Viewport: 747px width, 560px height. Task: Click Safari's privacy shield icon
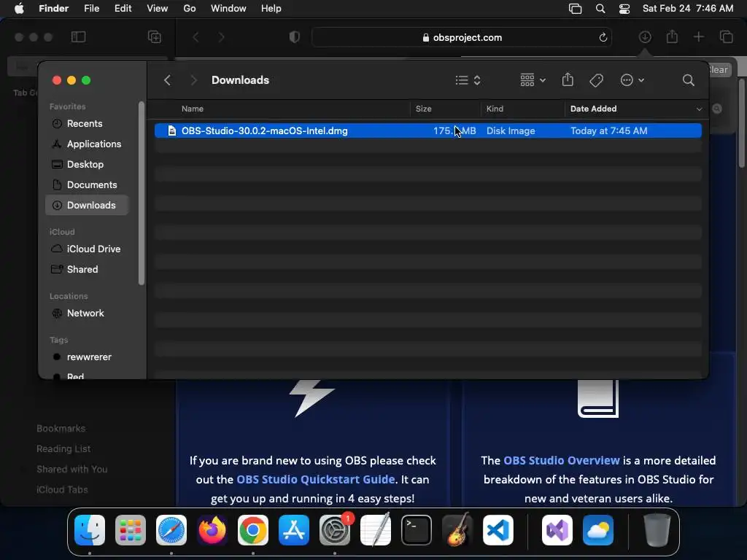click(x=295, y=36)
